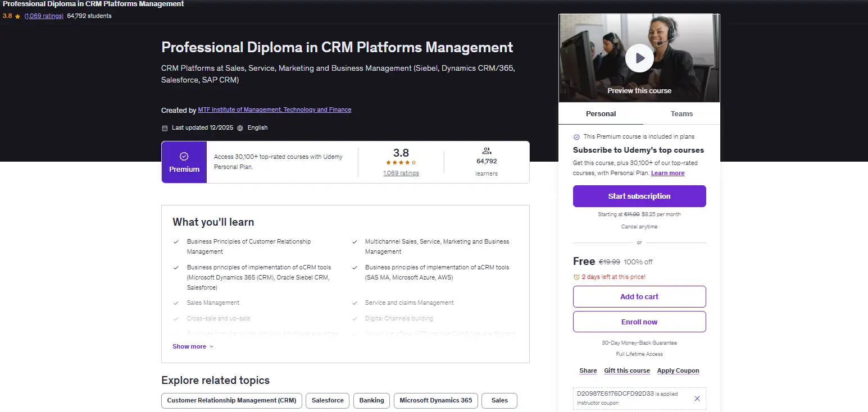The height and width of the screenshot is (412, 868).
Task: Click the 'Free' price label
Action: [x=584, y=262]
